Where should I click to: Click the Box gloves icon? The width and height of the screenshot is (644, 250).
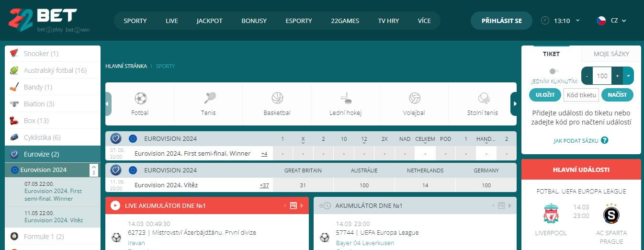click(x=14, y=121)
